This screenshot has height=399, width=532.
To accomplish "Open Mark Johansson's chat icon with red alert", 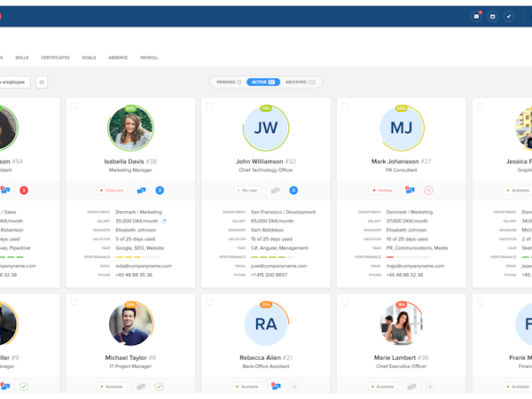I will (x=410, y=190).
